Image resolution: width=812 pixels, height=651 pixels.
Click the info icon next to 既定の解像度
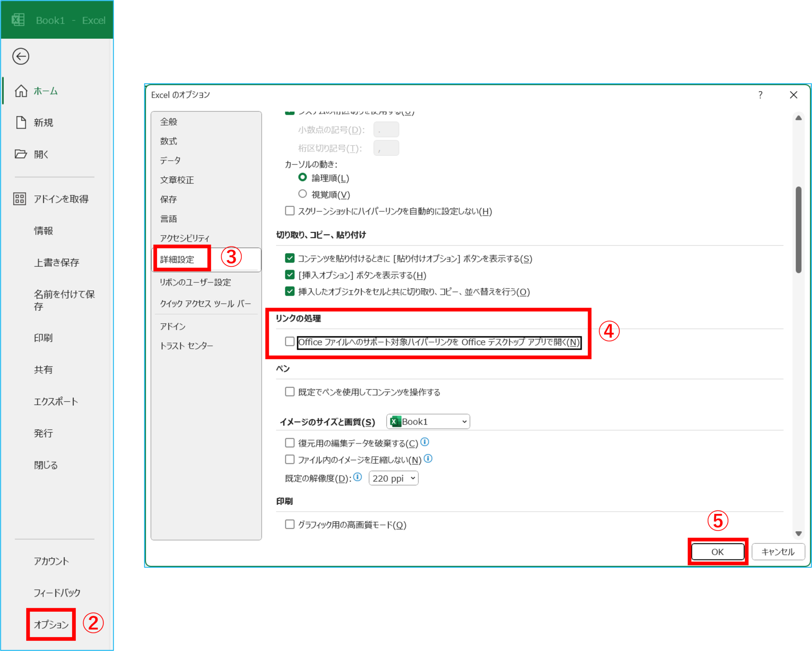point(357,477)
